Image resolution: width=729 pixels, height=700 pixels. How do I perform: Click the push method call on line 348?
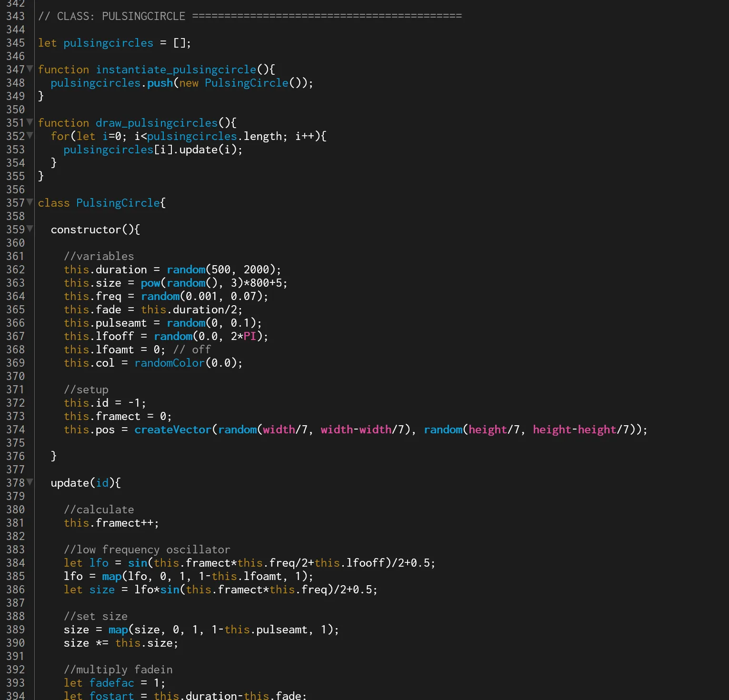click(x=160, y=82)
